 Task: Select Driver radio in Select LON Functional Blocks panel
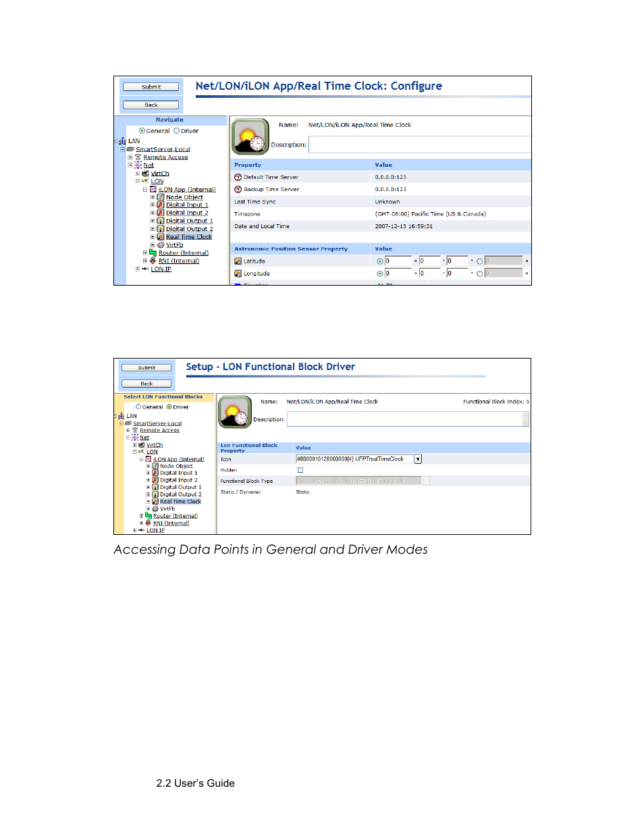169,407
